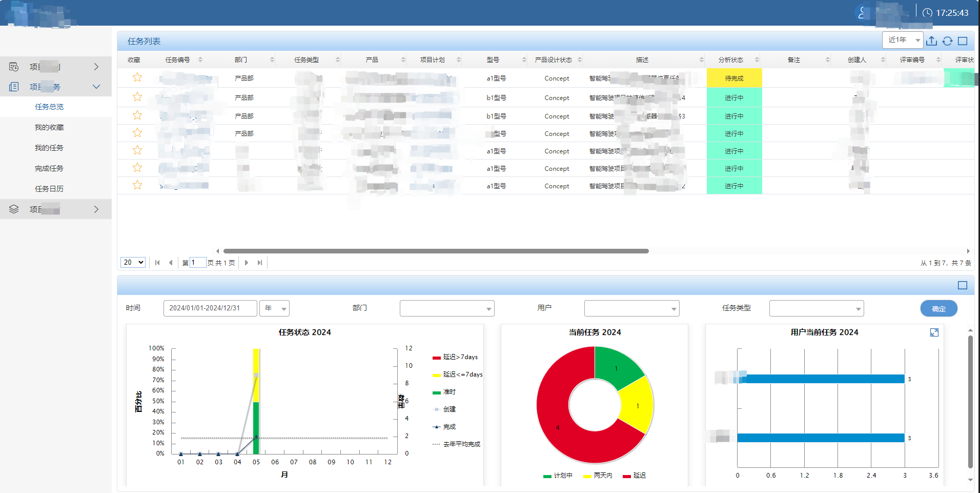Click the chart area's vertical scrollbar thumb
The width and height of the screenshot is (980, 493).
[970, 402]
